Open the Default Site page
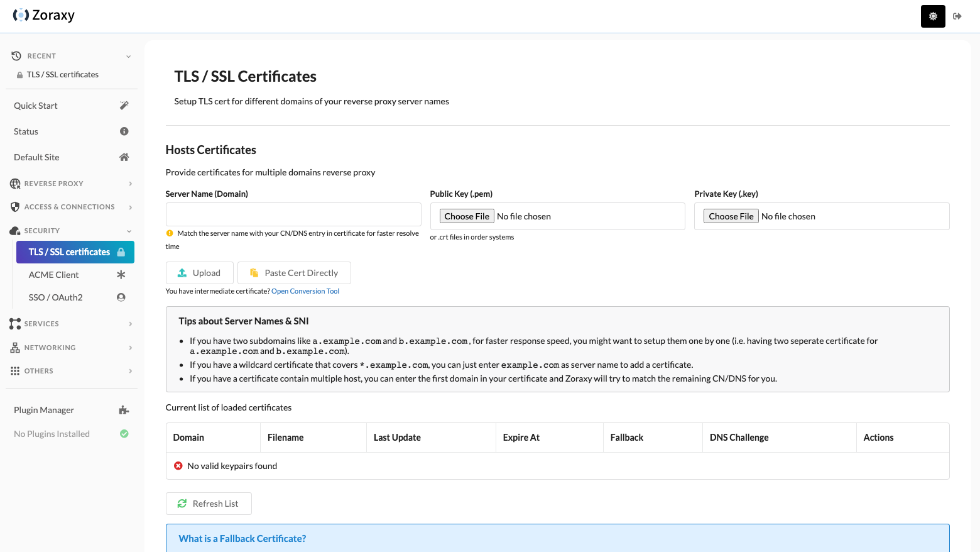The height and width of the screenshot is (552, 980). coord(71,157)
